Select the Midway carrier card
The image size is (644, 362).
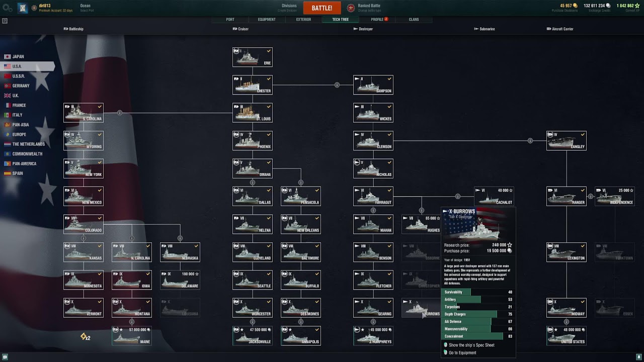coord(567,308)
